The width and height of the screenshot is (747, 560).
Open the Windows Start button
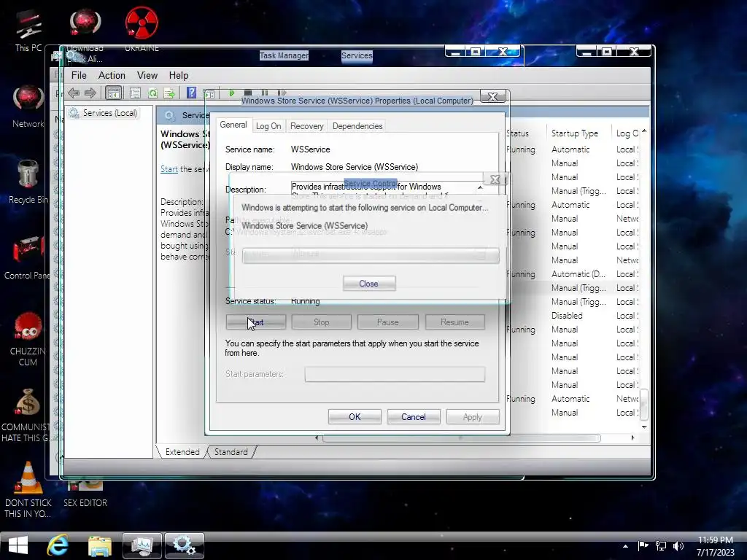point(18,545)
